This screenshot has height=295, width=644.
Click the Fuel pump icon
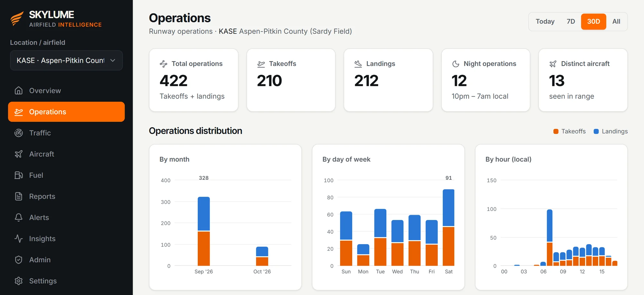[x=19, y=175]
